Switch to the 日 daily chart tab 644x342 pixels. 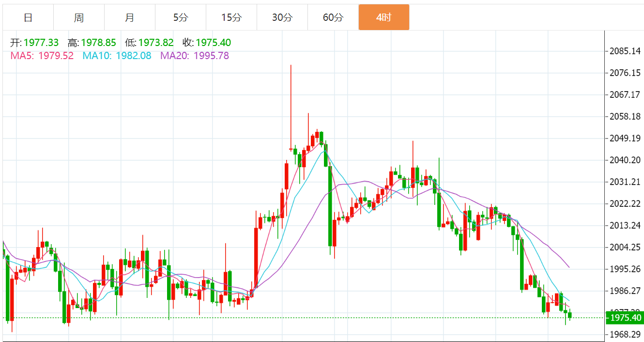(28, 17)
